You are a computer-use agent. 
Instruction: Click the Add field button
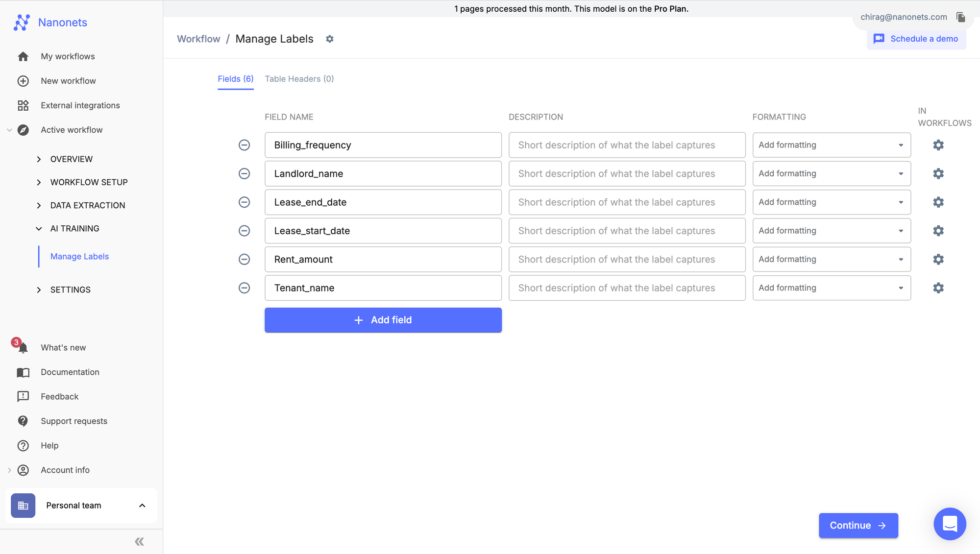(x=383, y=320)
